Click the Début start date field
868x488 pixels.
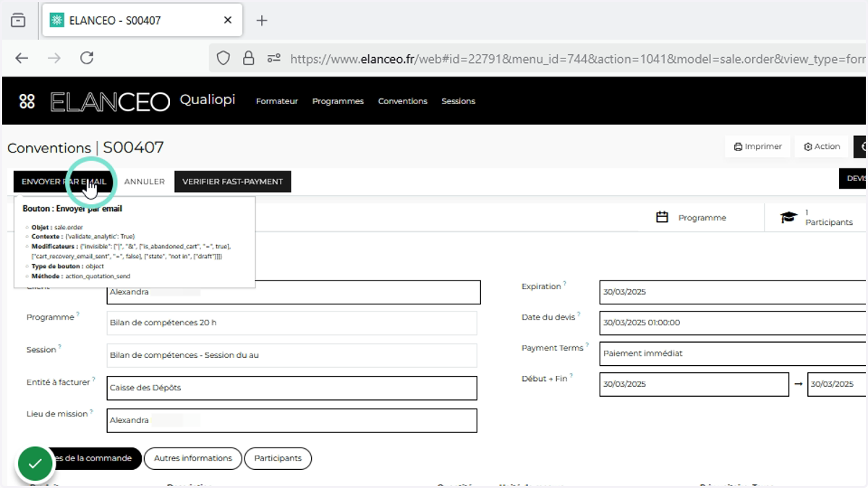[694, 384]
